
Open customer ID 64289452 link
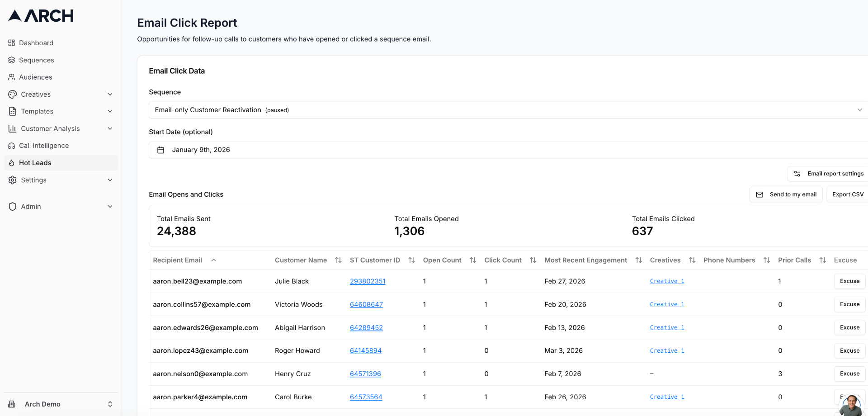pyautogui.click(x=366, y=327)
